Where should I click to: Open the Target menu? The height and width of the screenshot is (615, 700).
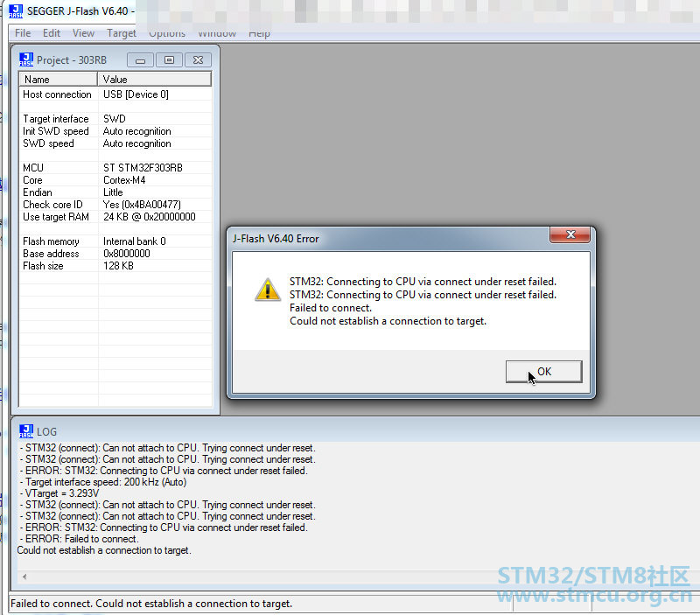pyautogui.click(x=122, y=33)
